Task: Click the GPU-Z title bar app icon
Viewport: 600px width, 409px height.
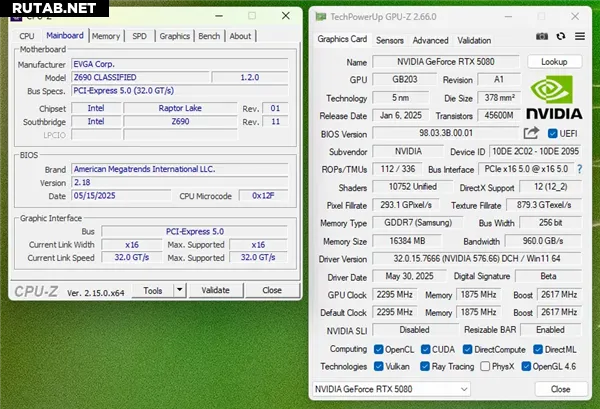Action: tap(321, 17)
